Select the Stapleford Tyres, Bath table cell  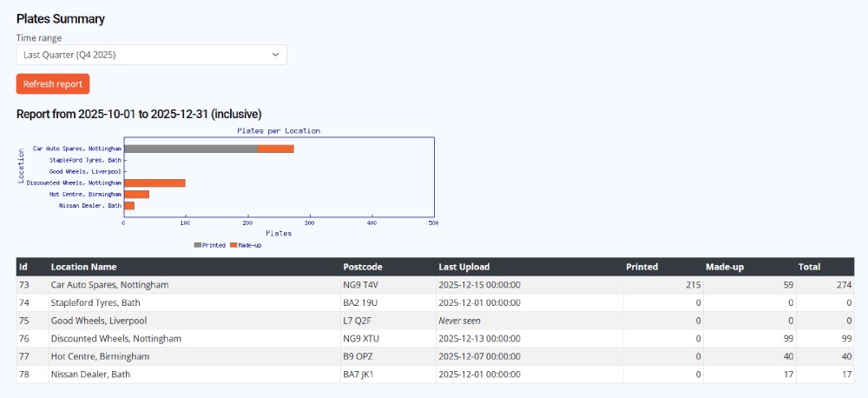(x=194, y=302)
